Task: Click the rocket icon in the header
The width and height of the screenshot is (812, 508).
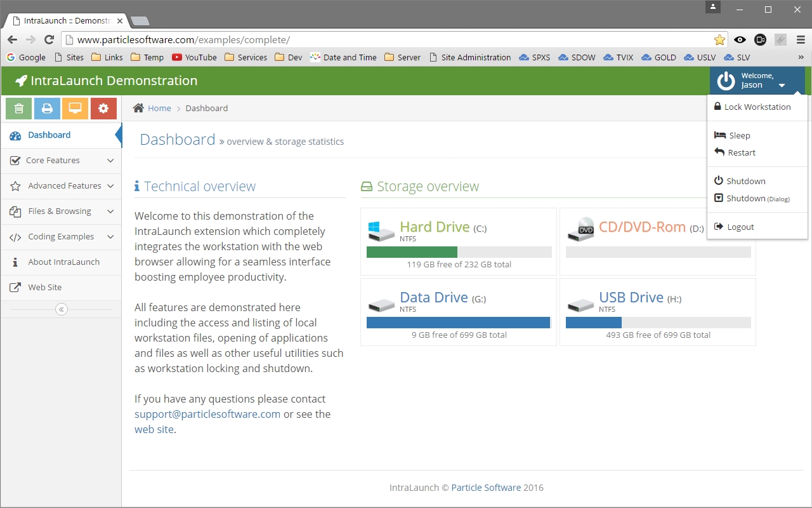Action: click(21, 81)
